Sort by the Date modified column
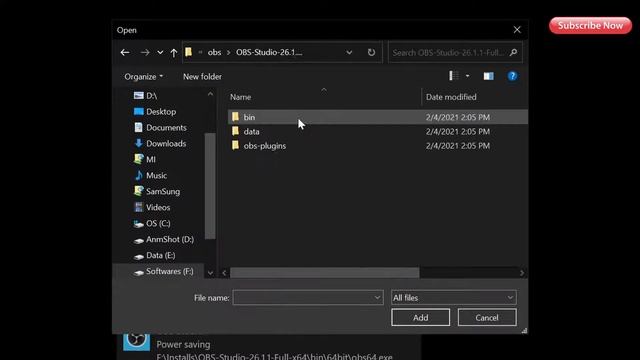This screenshot has width=640, height=360. (451, 97)
